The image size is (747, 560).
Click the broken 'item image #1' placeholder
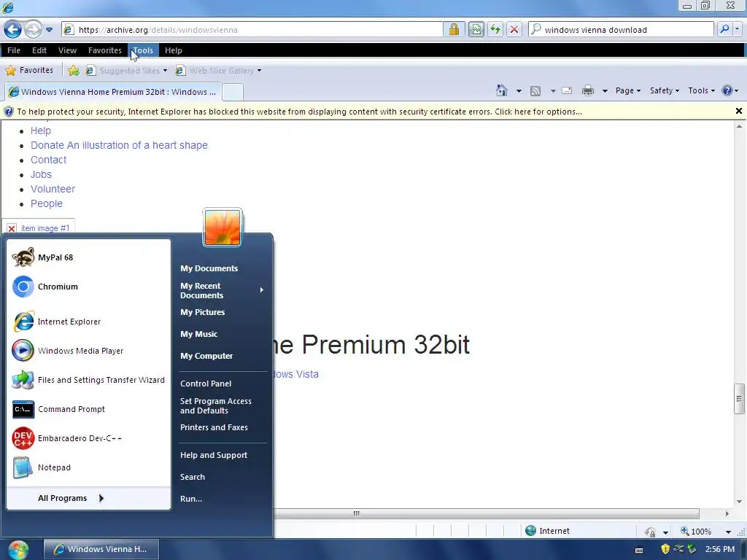click(39, 228)
